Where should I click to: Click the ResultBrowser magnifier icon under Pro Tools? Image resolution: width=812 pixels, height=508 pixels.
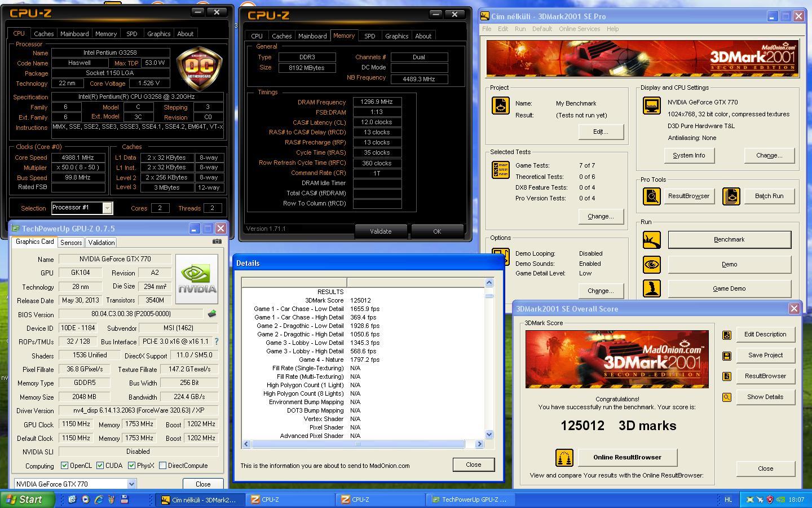click(x=652, y=196)
